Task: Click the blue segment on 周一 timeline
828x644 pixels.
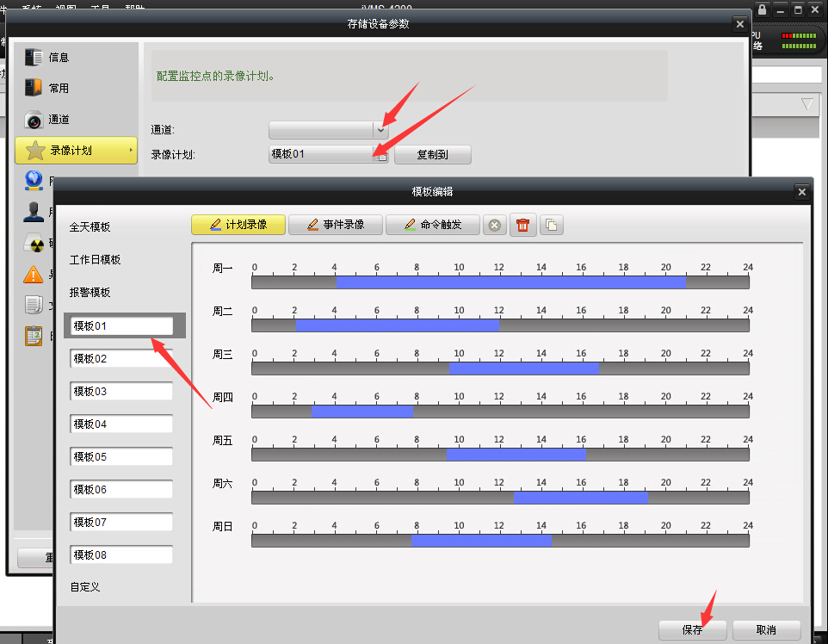Action: tap(510, 282)
